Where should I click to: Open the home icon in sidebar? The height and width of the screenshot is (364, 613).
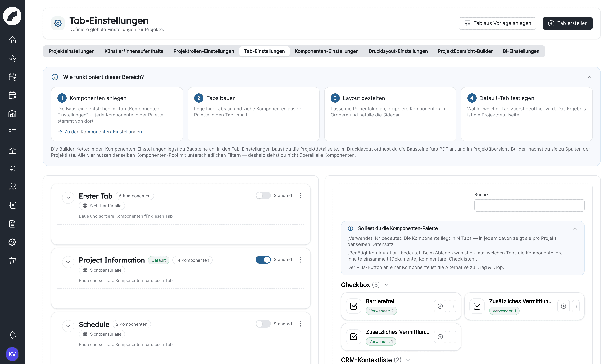tap(12, 40)
